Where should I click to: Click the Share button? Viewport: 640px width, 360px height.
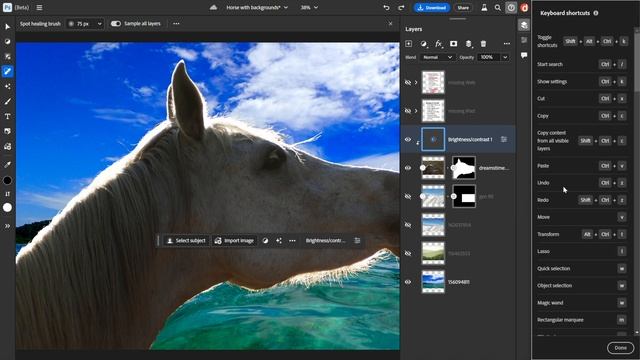[463, 7]
